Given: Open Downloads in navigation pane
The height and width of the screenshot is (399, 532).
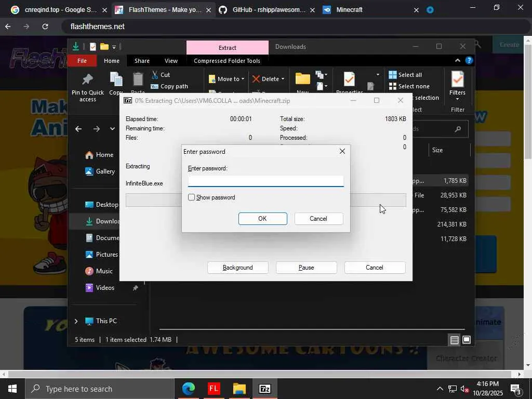Looking at the screenshot, I should click(x=102, y=221).
